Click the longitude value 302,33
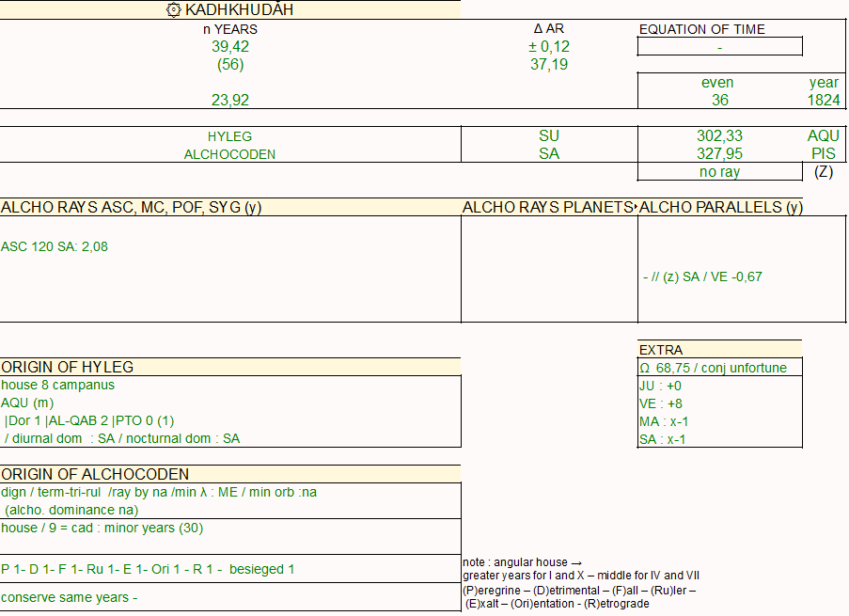This screenshot has height=616, width=849. tap(719, 136)
